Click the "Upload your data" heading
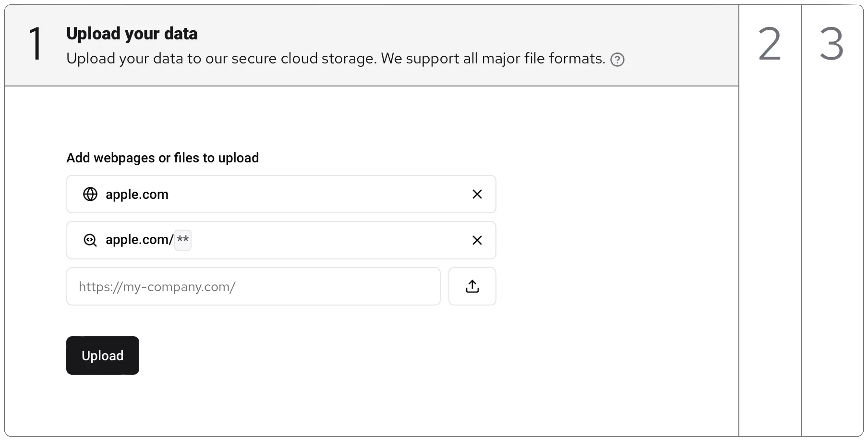The image size is (868, 441). [x=132, y=34]
